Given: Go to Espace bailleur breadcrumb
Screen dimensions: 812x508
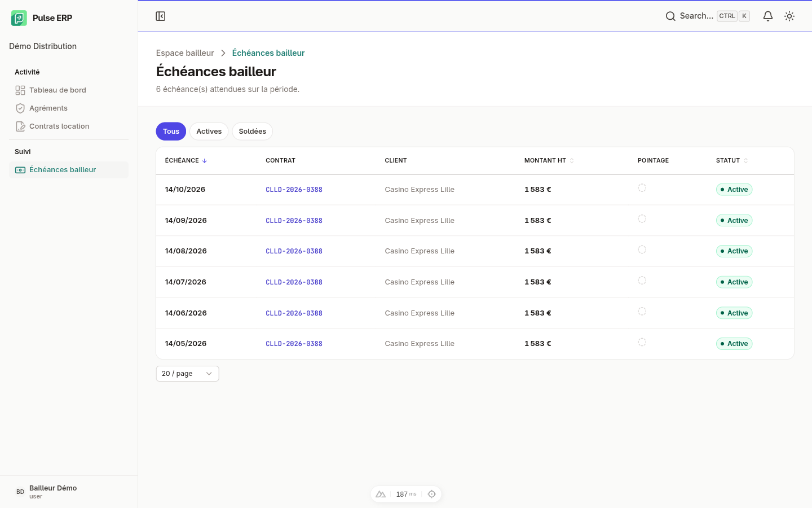Looking at the screenshot, I should click(185, 53).
